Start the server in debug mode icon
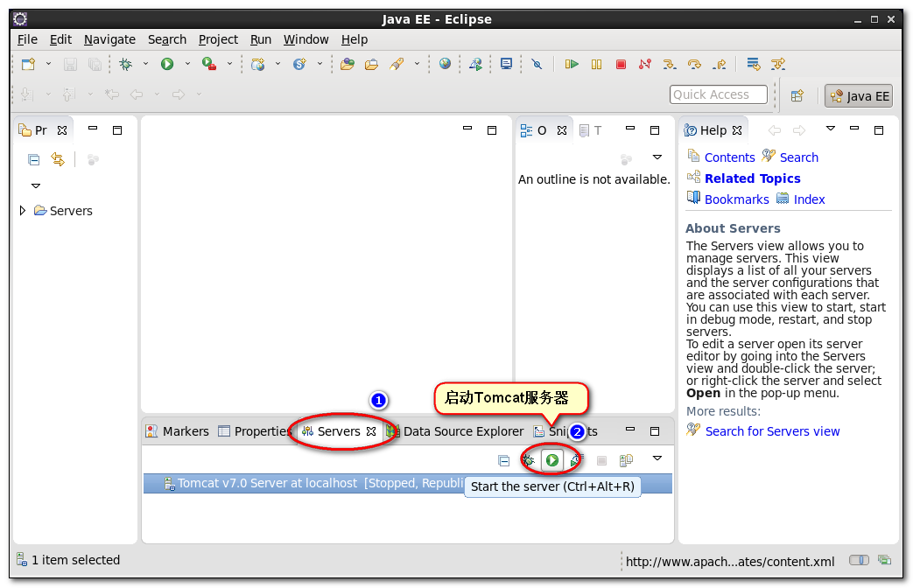 528,460
